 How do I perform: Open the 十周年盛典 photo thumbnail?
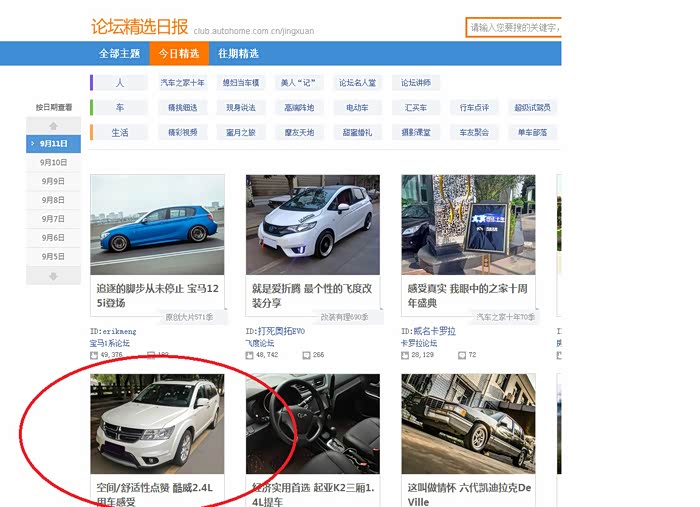(x=468, y=224)
